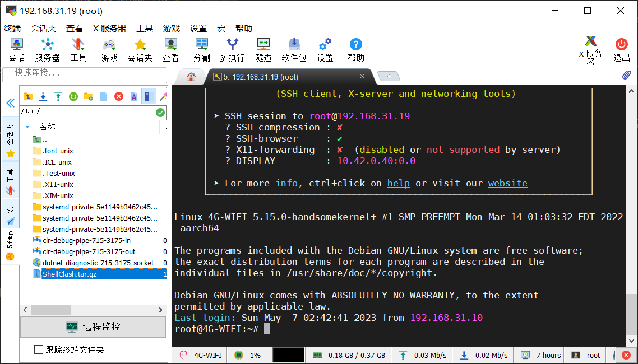Collapse the sidebar with the double-chevron arrow

(x=10, y=103)
